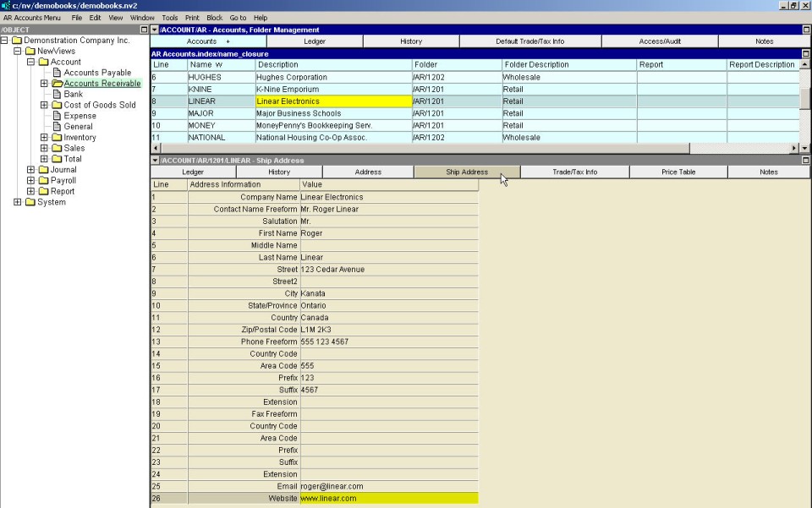
Task: Maximize the OBJECT tree panel
Action: 144,30
